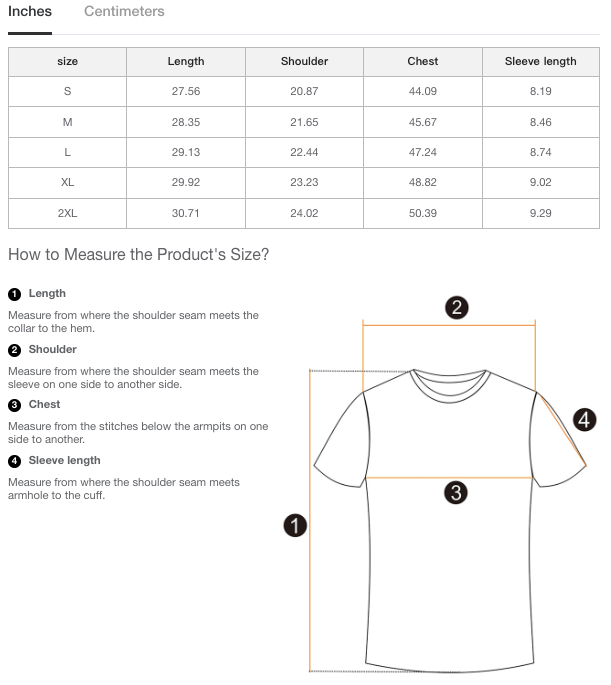The image size is (611, 685).
Task: Click the Sleeve length column header
Action: point(540,61)
